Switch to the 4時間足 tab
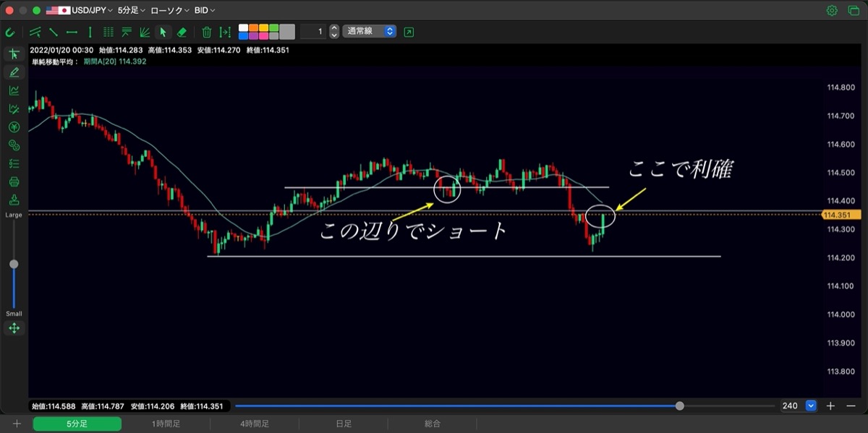868x433 pixels. point(255,424)
